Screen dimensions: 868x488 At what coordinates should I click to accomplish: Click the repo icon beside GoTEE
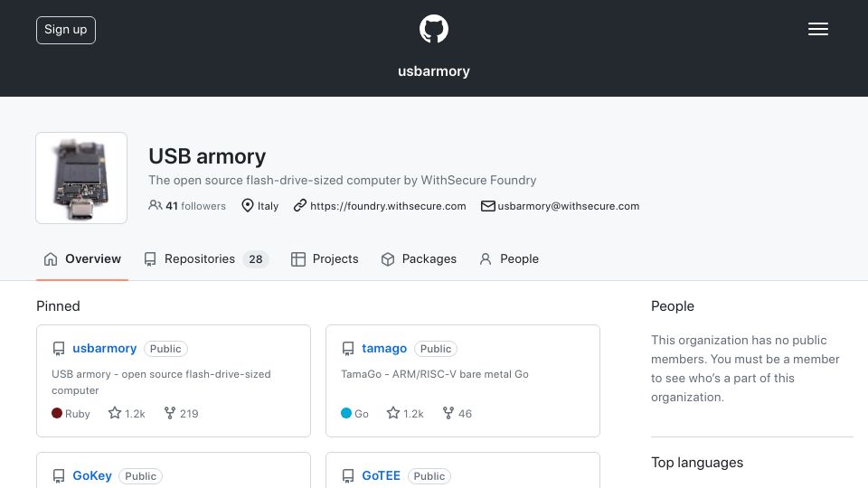point(347,476)
